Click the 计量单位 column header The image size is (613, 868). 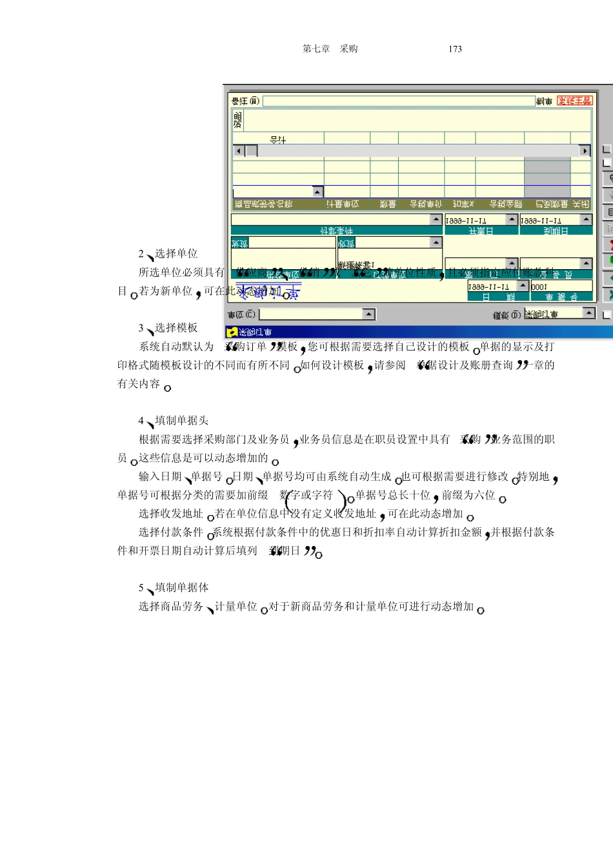(x=347, y=205)
